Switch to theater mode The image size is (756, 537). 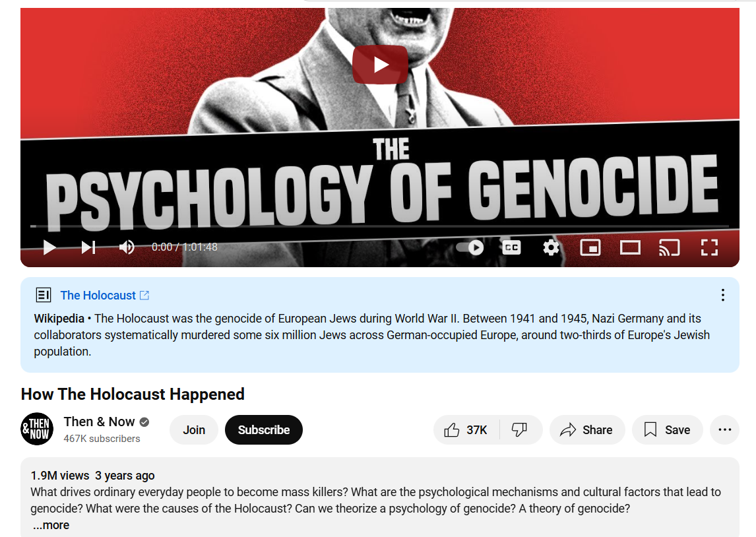(x=630, y=247)
